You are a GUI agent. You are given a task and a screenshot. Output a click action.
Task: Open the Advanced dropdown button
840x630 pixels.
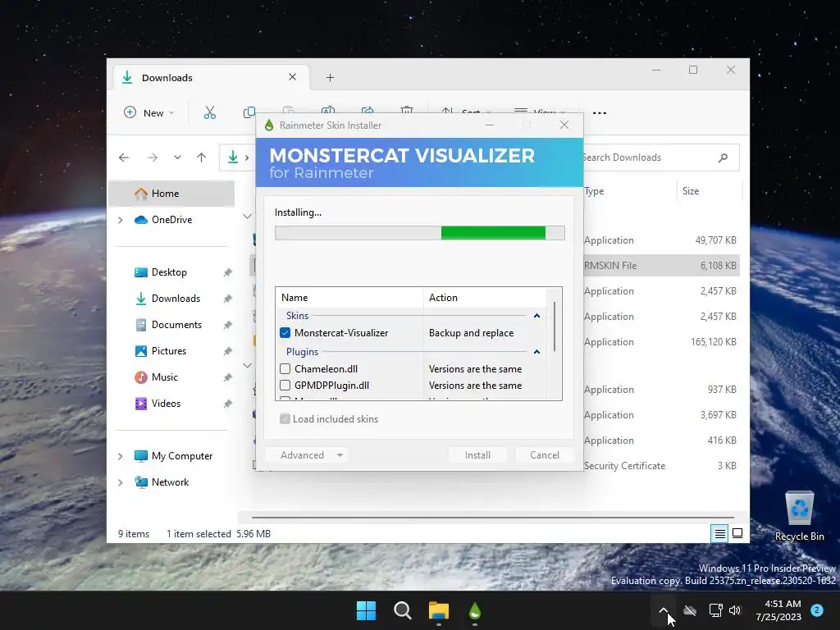click(x=307, y=454)
